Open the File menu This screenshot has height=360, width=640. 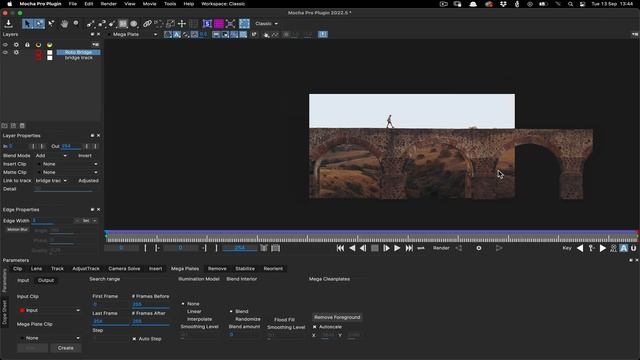tap(73, 4)
